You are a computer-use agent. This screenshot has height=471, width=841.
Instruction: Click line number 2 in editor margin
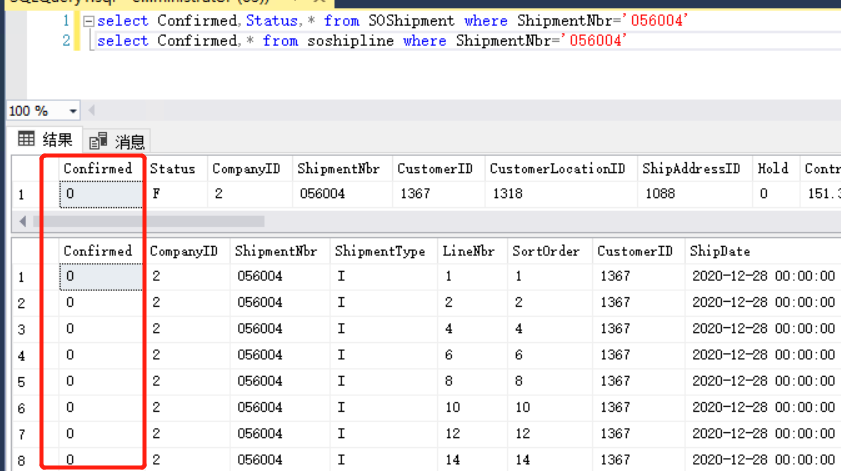pyautogui.click(x=66, y=41)
